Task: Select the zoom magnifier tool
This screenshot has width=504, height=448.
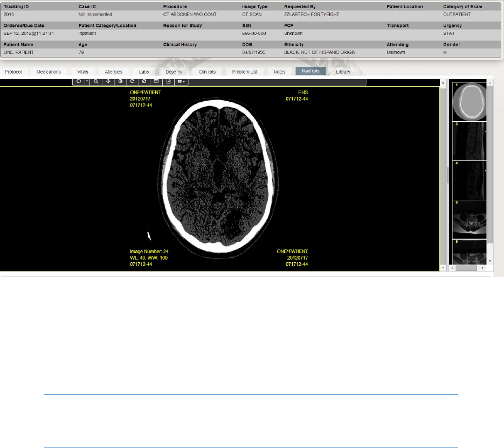Action: 96,81
